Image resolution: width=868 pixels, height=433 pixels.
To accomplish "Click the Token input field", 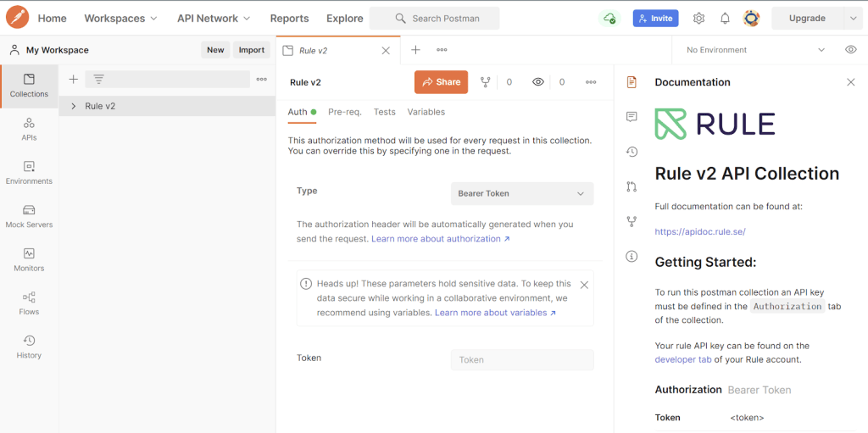I will pyautogui.click(x=521, y=359).
